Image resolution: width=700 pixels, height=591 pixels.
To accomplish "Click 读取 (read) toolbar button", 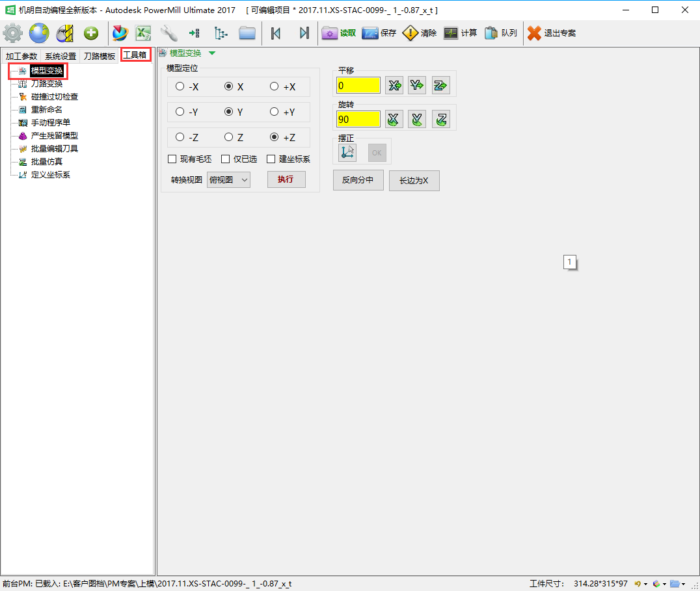I will point(339,33).
